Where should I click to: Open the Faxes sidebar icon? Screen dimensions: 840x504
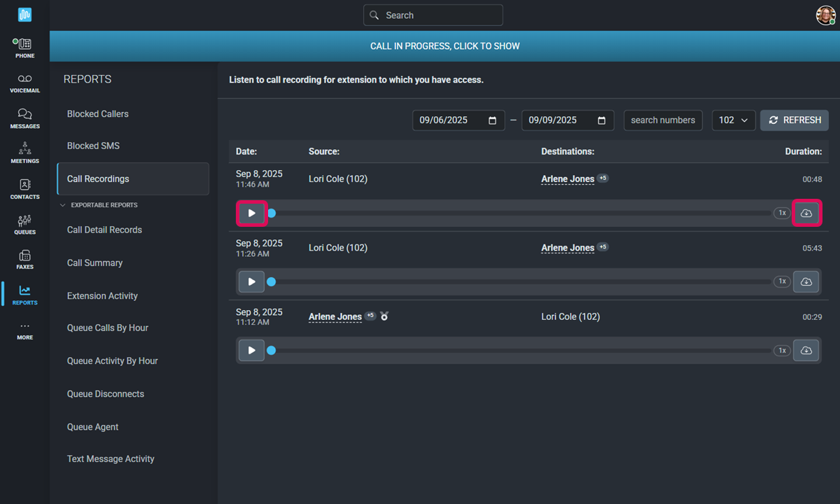coord(24,260)
